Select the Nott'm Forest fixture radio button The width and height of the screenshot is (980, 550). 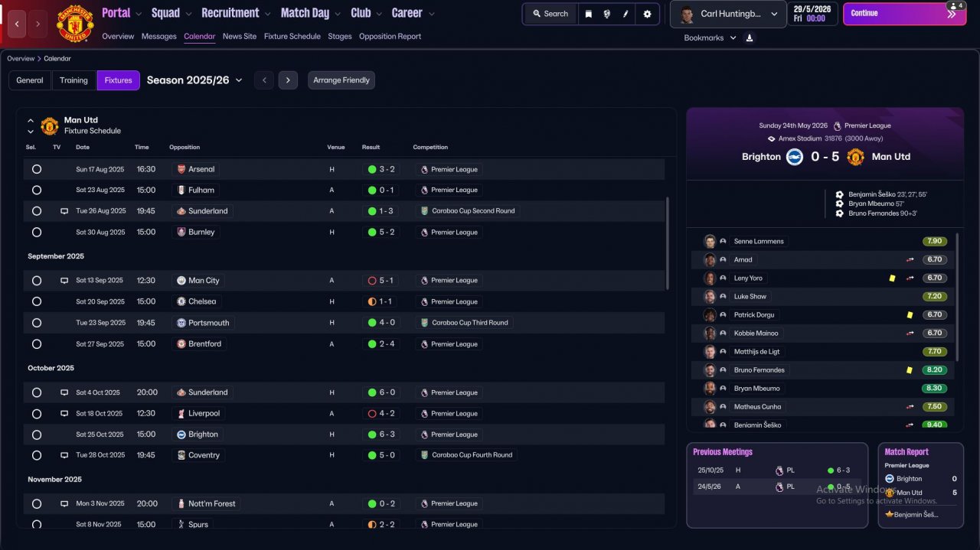click(37, 504)
